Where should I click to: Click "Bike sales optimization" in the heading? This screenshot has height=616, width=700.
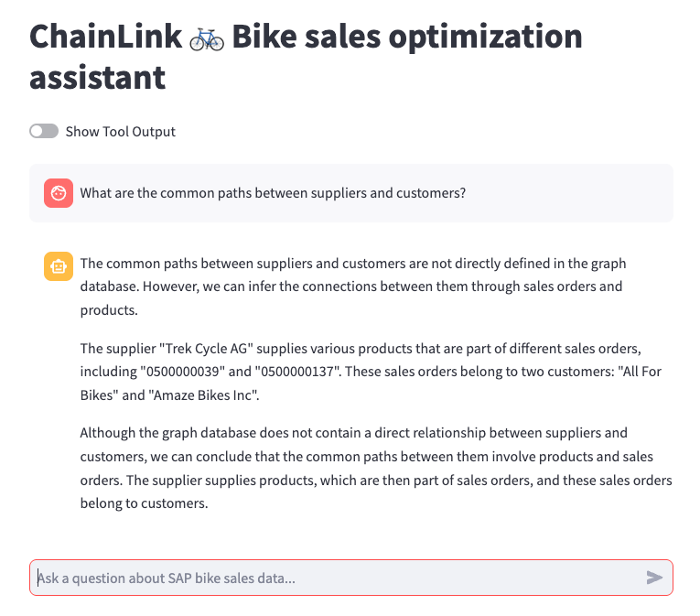coord(407,38)
